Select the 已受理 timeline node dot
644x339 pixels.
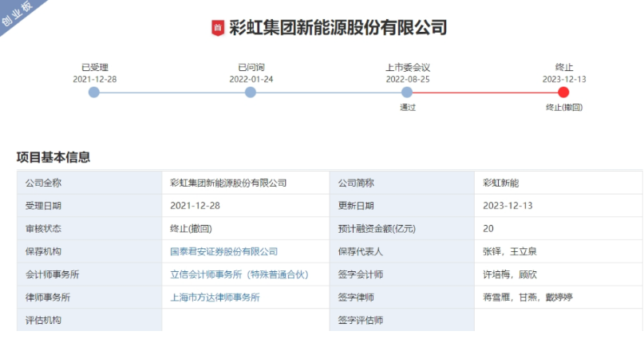pyautogui.click(x=94, y=93)
